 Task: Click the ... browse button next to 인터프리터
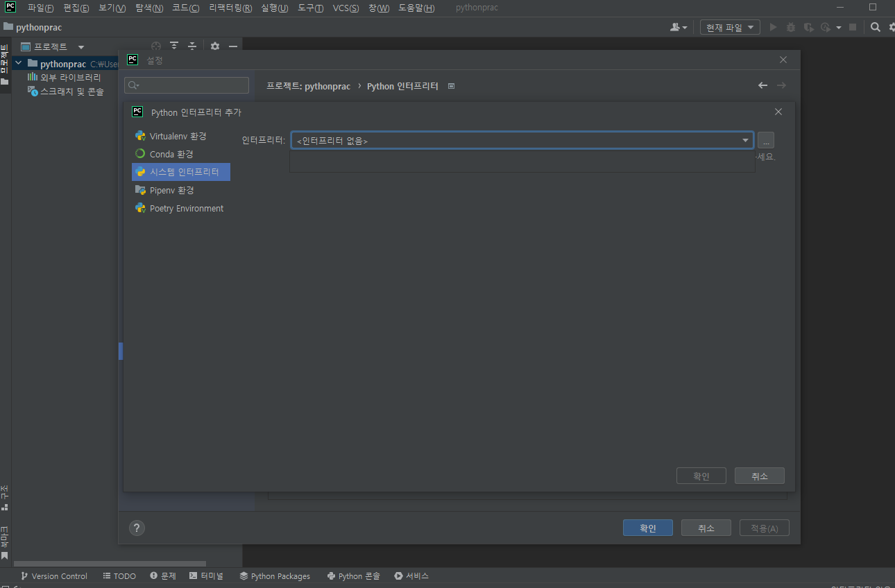point(766,140)
